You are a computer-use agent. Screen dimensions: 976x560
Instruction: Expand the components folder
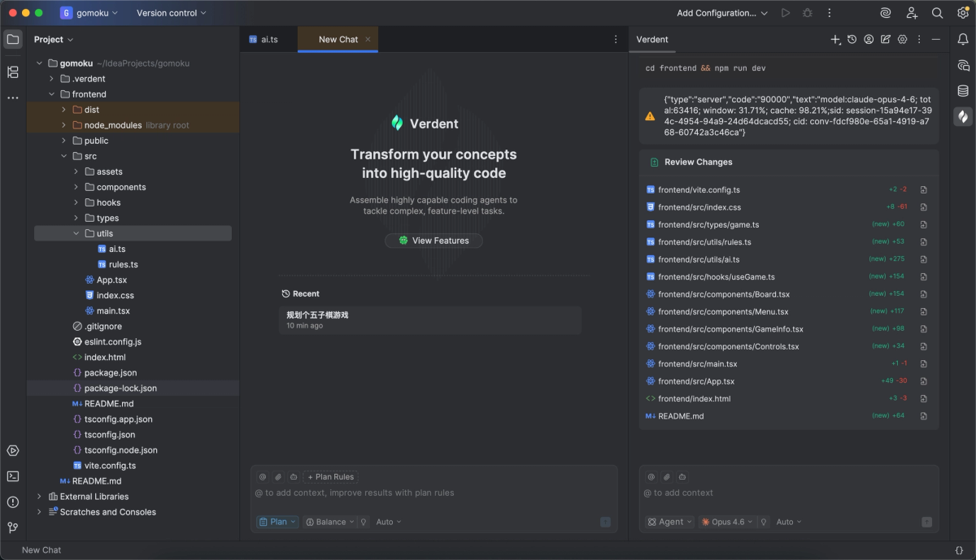76,187
